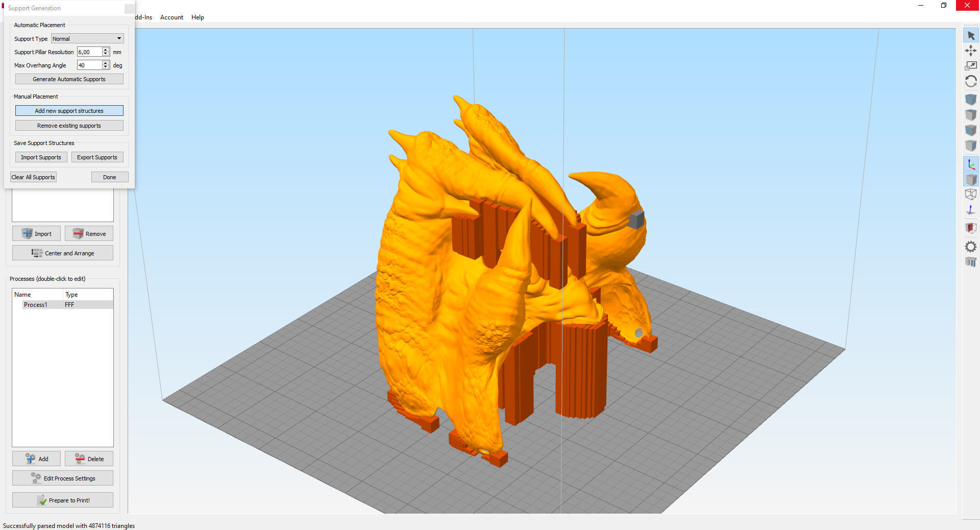980x530 pixels.
Task: Click Generate Automatic Supports
Action: (69, 79)
